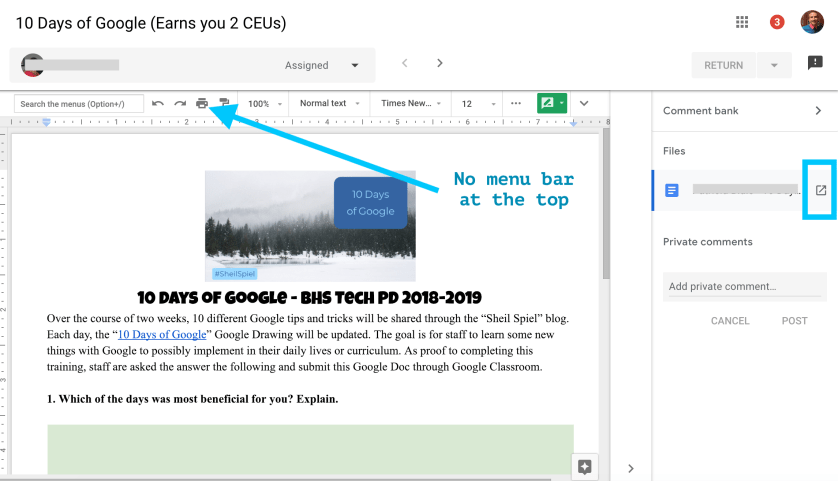
Task: Follow the '10 Days of Google' link
Action: (x=162, y=334)
